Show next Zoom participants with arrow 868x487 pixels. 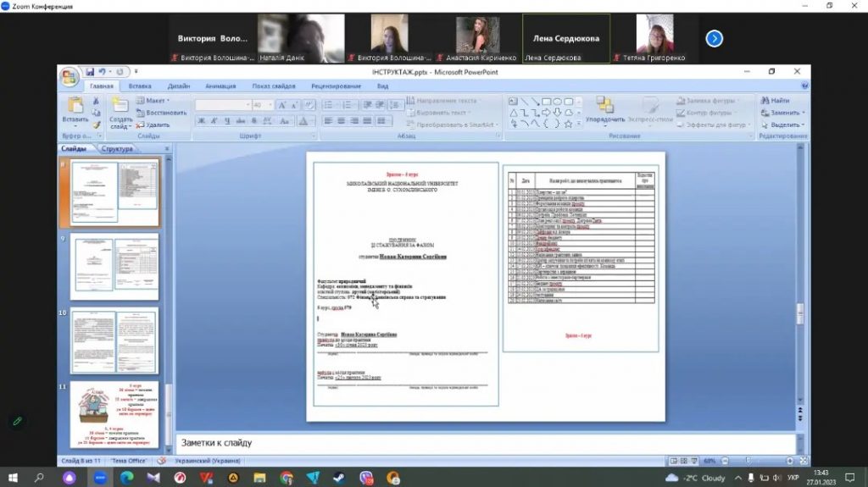coord(714,38)
